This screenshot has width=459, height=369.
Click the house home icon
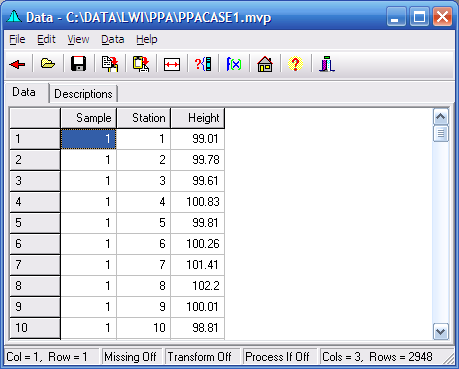pos(265,64)
